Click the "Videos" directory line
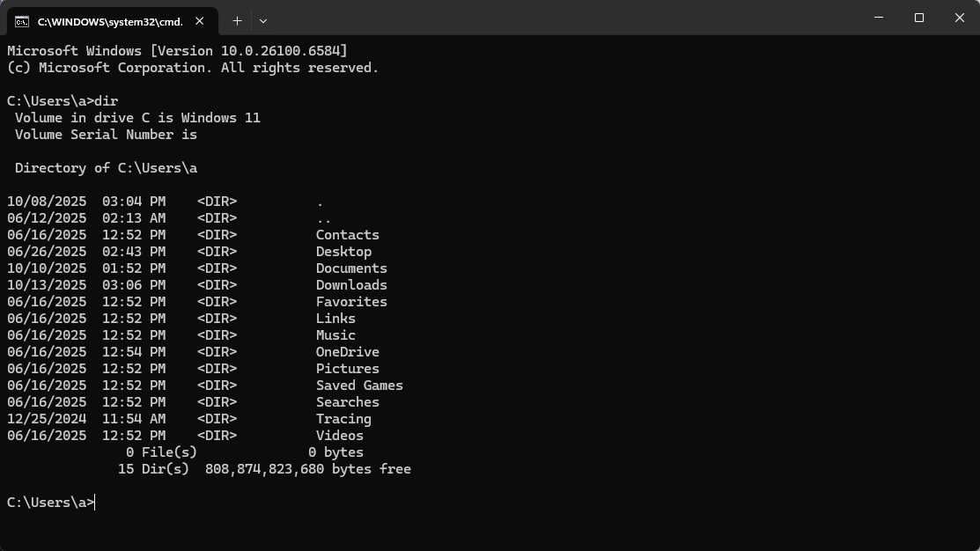Image resolution: width=980 pixels, height=551 pixels. pyautogui.click(x=339, y=435)
